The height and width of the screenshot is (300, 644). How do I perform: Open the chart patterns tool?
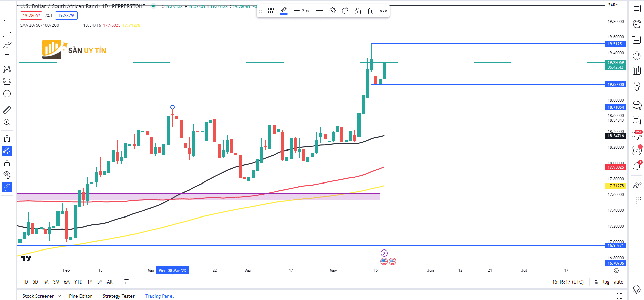coord(7,69)
